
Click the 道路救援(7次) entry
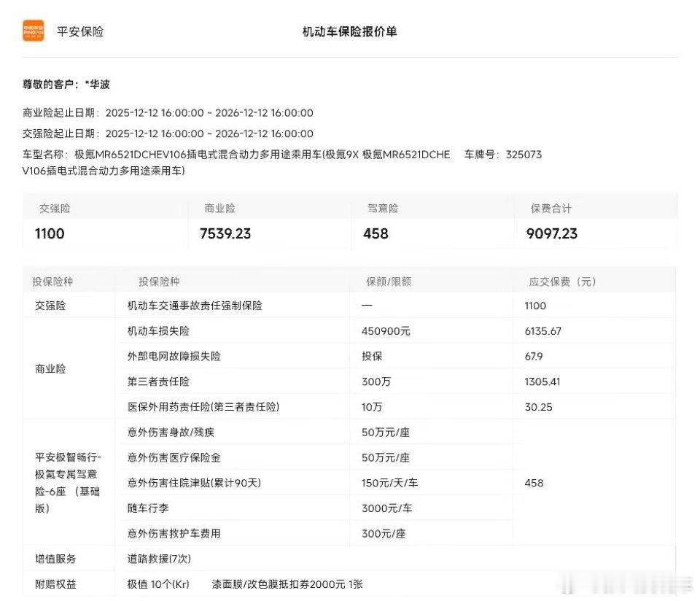click(x=159, y=559)
